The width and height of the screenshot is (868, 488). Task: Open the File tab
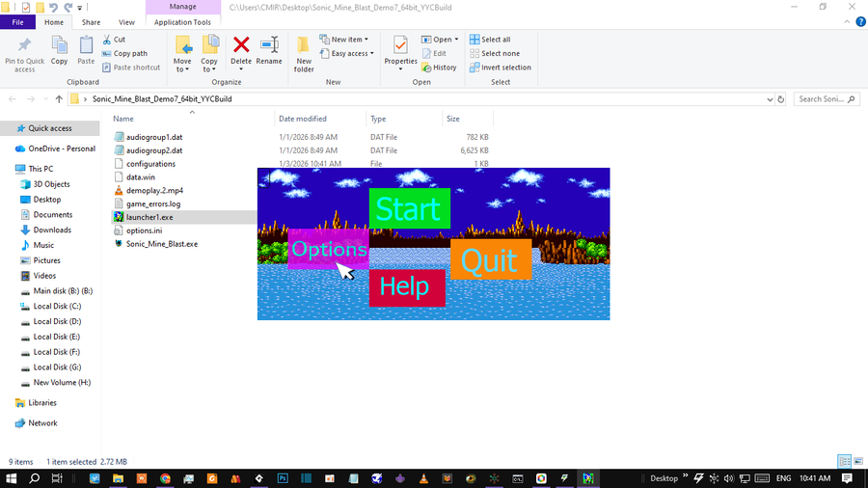coord(17,22)
